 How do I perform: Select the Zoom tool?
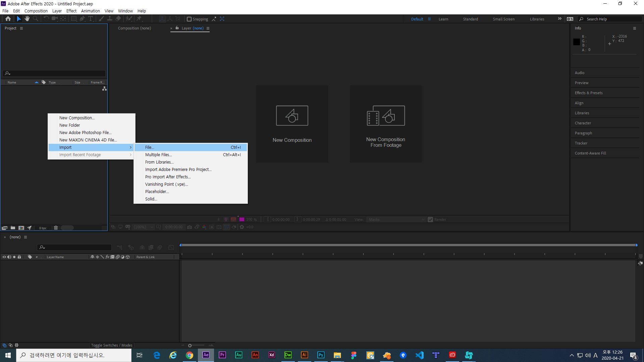[x=36, y=19]
